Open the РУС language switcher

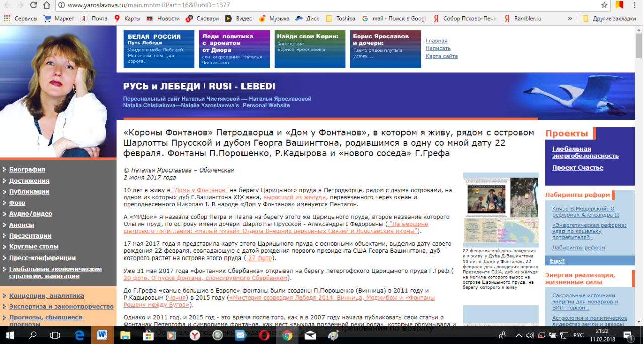579,335
